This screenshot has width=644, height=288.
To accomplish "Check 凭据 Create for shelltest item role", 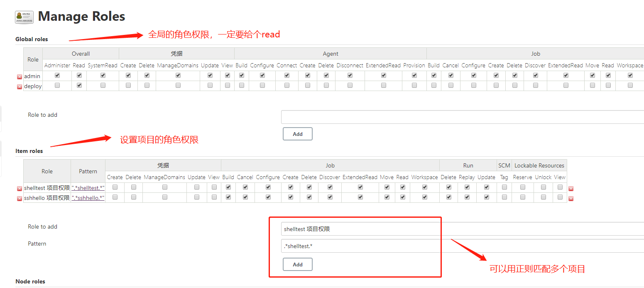I will click(x=115, y=187).
